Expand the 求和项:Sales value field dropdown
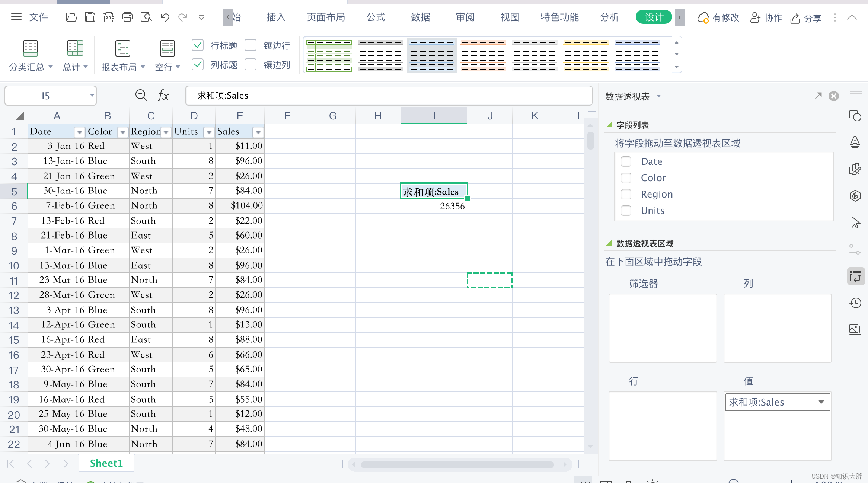868x483 pixels. point(821,402)
